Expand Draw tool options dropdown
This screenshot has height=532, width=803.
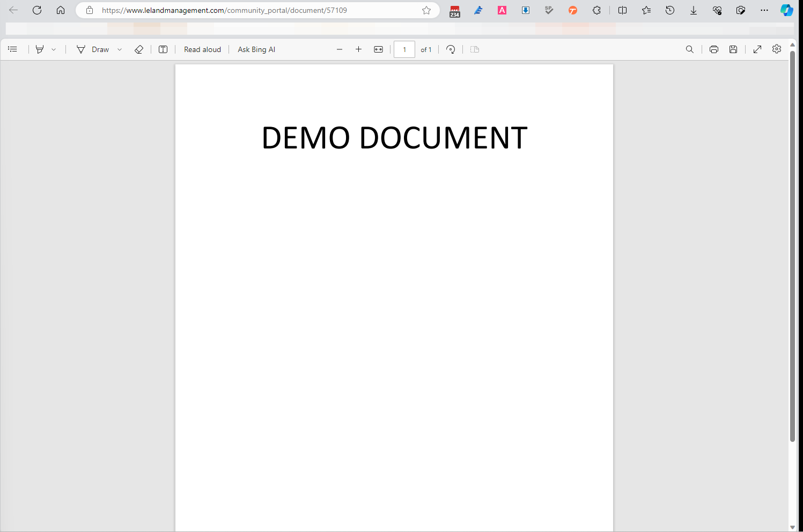(120, 49)
